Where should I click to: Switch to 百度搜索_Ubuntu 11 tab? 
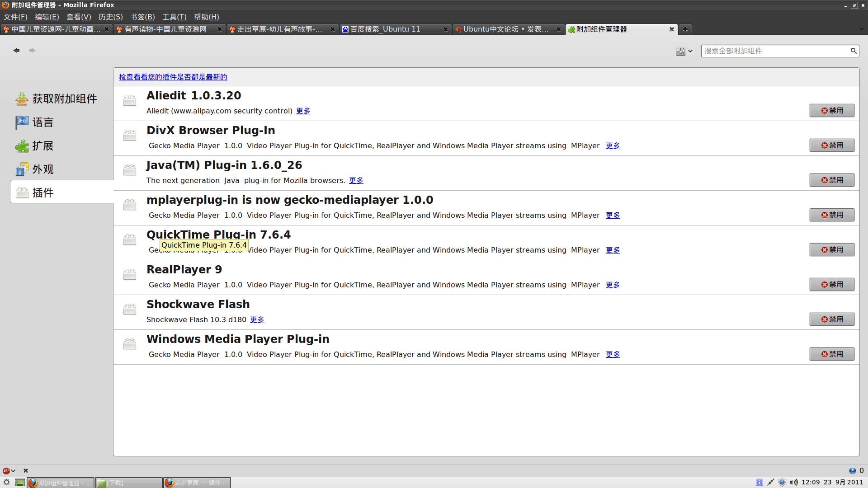pos(395,29)
